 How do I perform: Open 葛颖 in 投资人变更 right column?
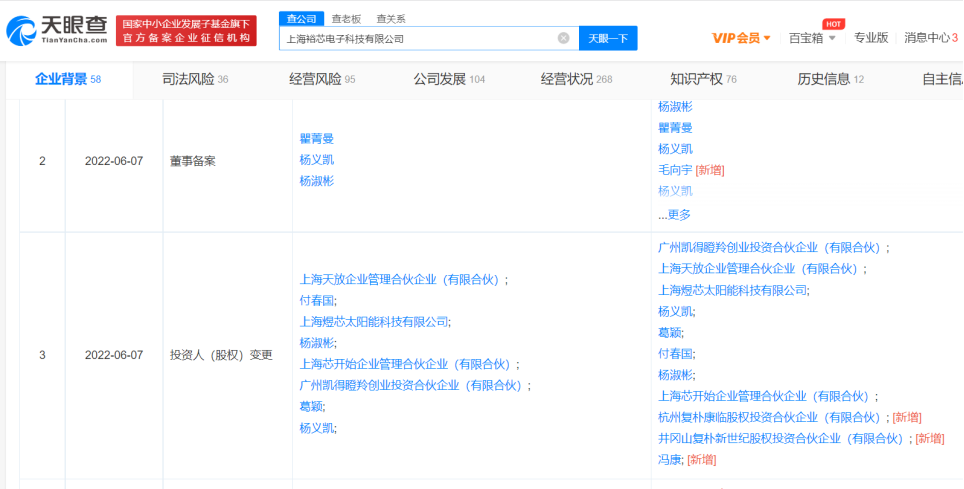(x=669, y=333)
